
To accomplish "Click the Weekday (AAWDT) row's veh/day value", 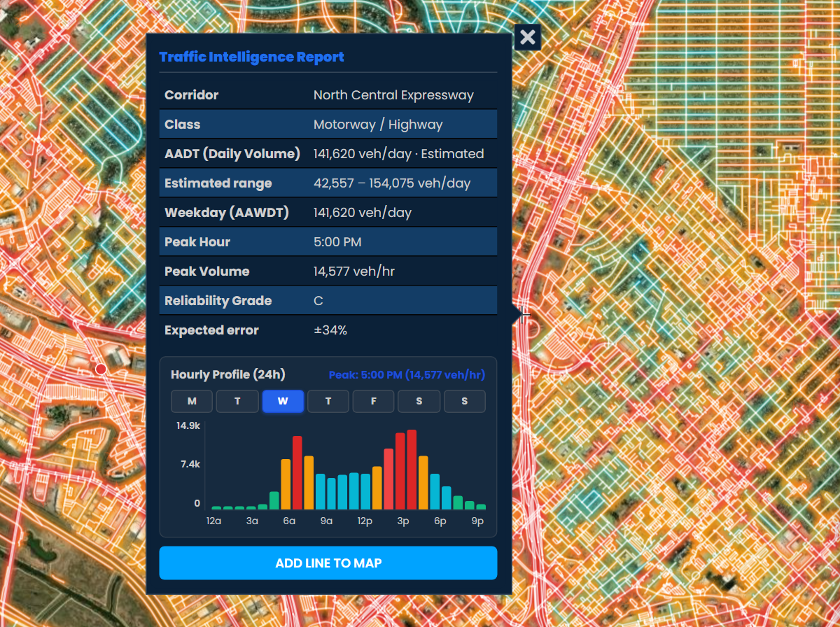I will click(x=363, y=213).
